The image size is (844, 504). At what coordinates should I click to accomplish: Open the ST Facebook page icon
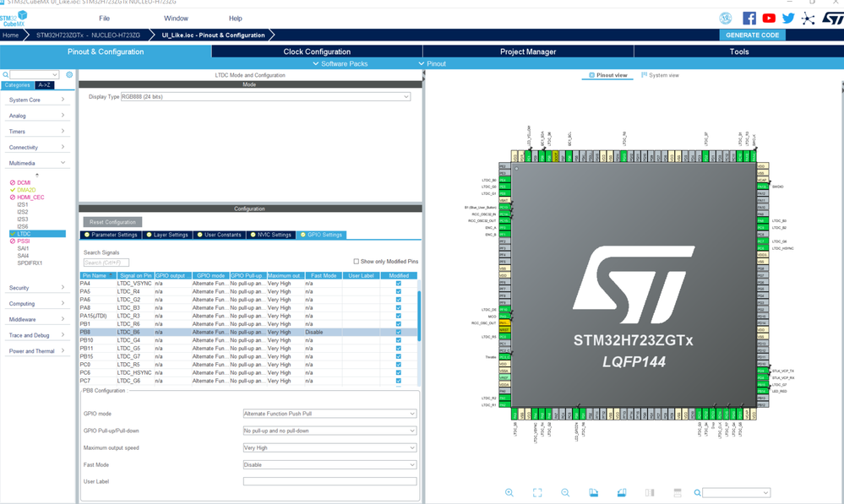749,19
